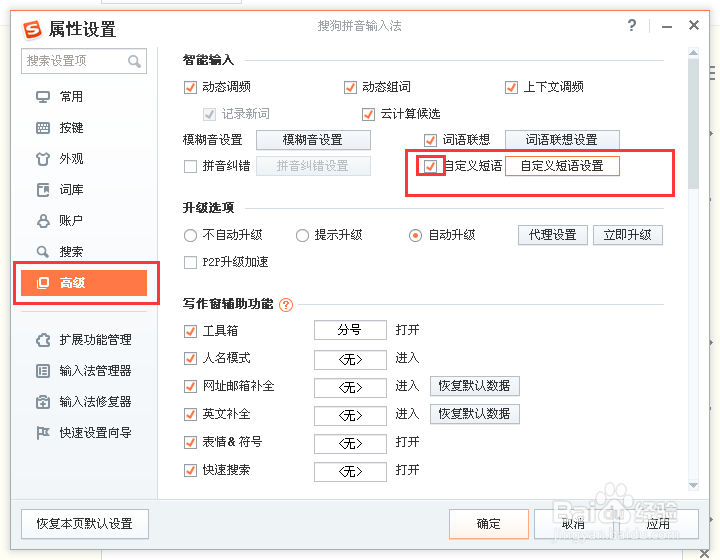The height and width of the screenshot is (560, 720).
Task: Click the dictionary icon beside 词库
Action: (x=43, y=190)
